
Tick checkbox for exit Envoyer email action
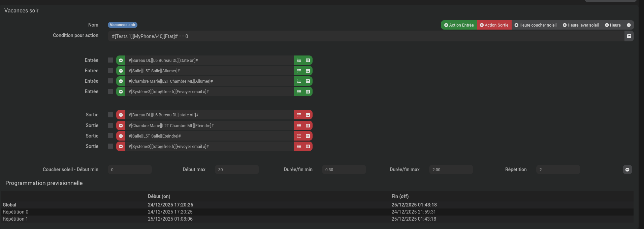[x=110, y=146]
